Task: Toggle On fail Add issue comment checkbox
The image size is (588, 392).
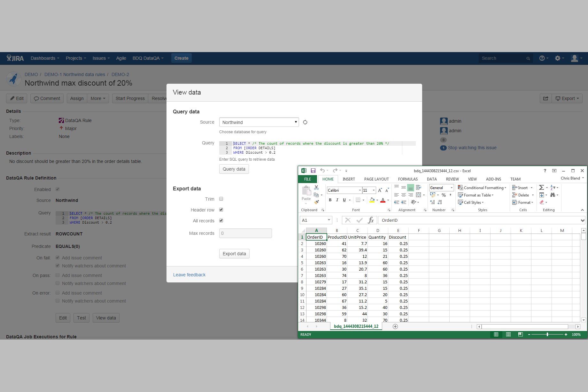Action: pos(58,257)
